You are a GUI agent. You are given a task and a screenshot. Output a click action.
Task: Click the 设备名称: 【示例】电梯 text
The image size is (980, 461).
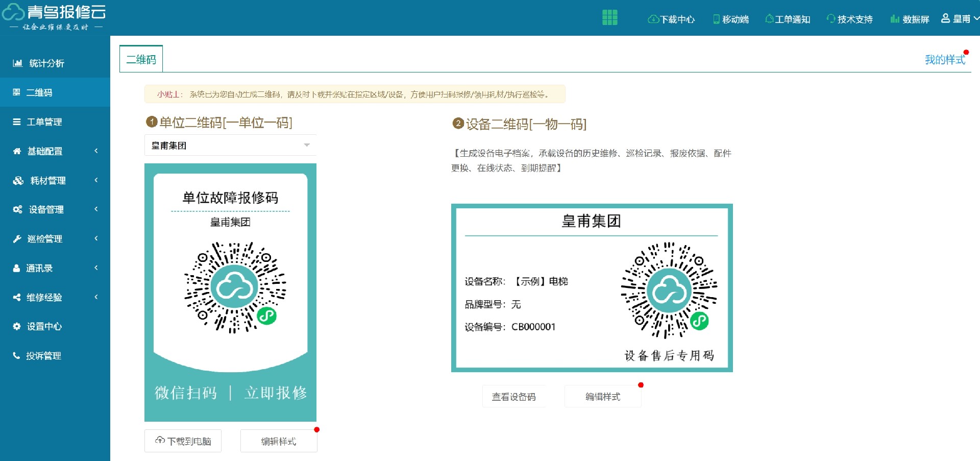click(x=516, y=281)
